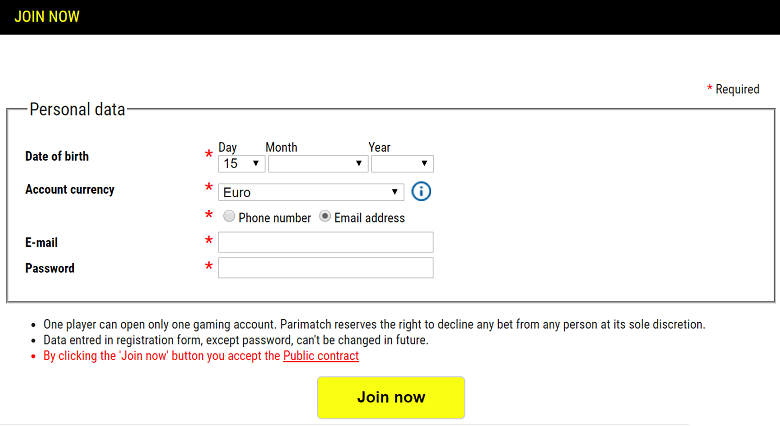Focus the Password input field
This screenshot has width=780, height=426.
pos(326,267)
